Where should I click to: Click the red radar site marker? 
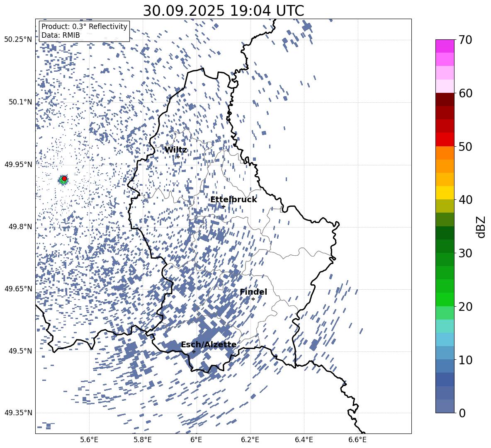point(64,179)
